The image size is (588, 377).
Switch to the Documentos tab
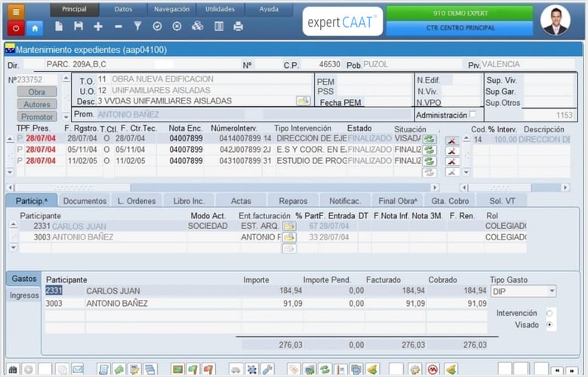(85, 201)
